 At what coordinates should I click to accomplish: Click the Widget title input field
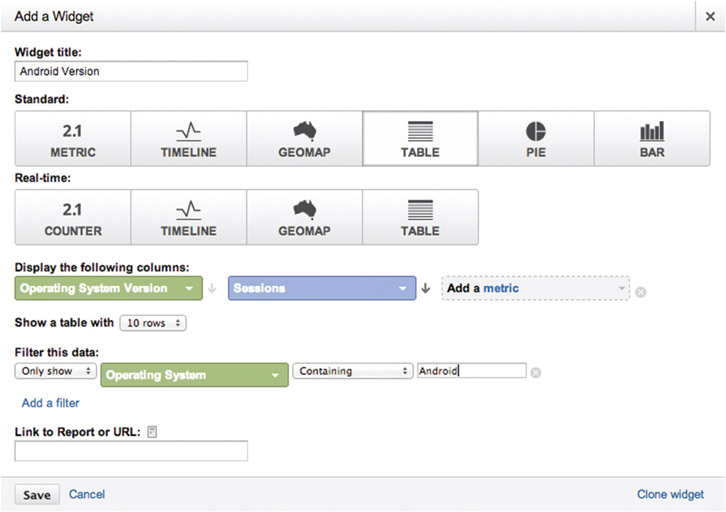pos(131,71)
